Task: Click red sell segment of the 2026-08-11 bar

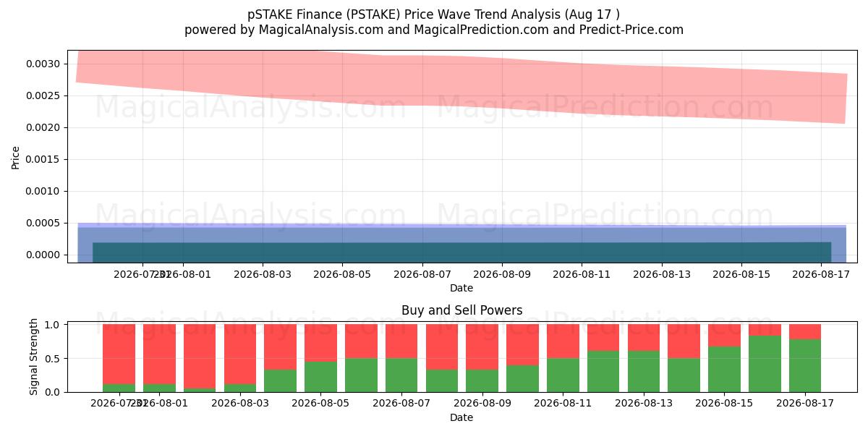Action: (x=563, y=341)
